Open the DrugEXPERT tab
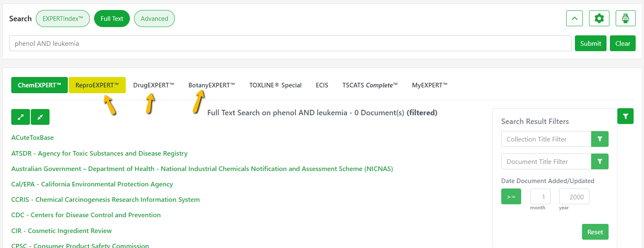Viewport: 644px width, 248px height. point(154,85)
